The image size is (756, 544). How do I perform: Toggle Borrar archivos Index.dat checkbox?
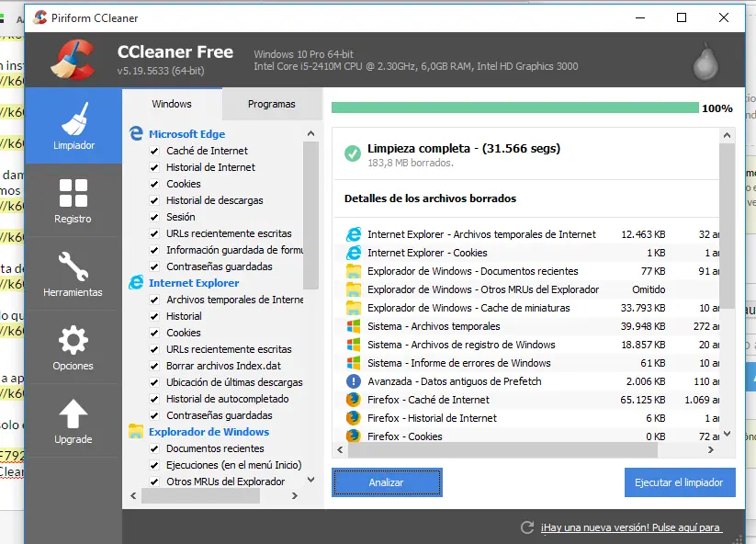click(154, 366)
